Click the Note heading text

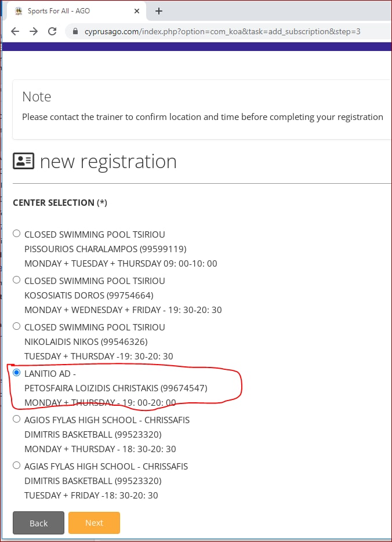pyautogui.click(x=37, y=97)
